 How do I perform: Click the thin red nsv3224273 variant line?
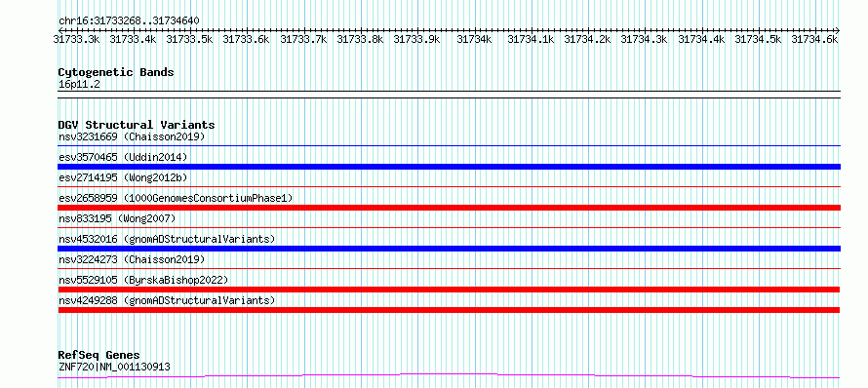coord(449,269)
